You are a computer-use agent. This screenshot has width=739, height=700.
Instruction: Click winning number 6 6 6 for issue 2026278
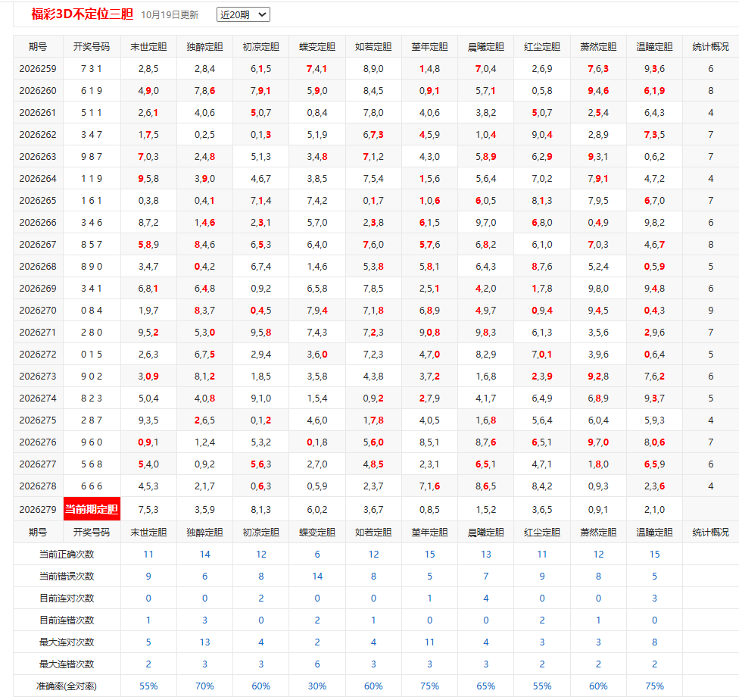click(92, 486)
